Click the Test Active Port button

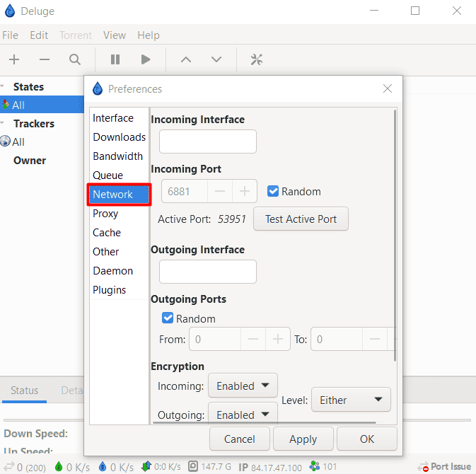point(301,219)
